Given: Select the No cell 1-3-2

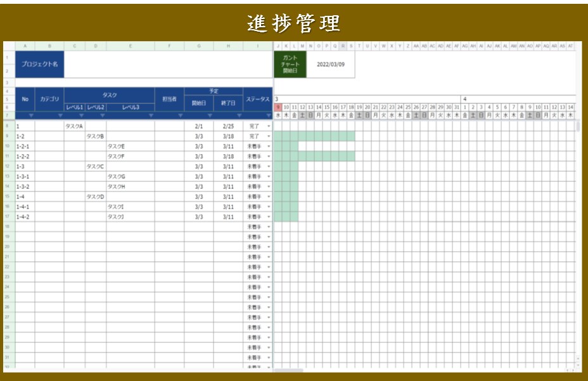Looking at the screenshot, I should point(25,186).
